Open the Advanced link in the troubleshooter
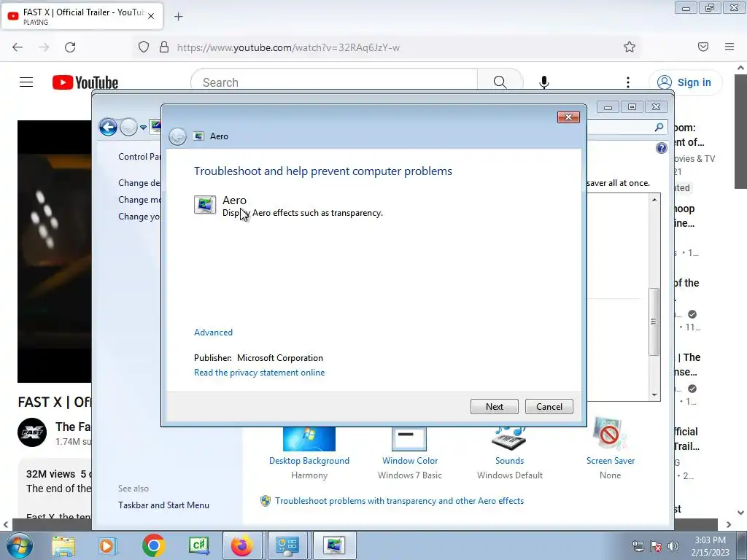The width and height of the screenshot is (747, 560). click(214, 332)
